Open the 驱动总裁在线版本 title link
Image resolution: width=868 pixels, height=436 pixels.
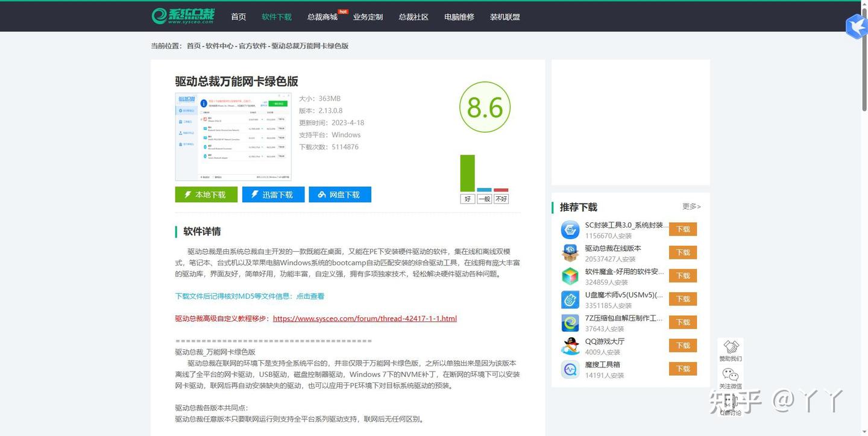[613, 248]
